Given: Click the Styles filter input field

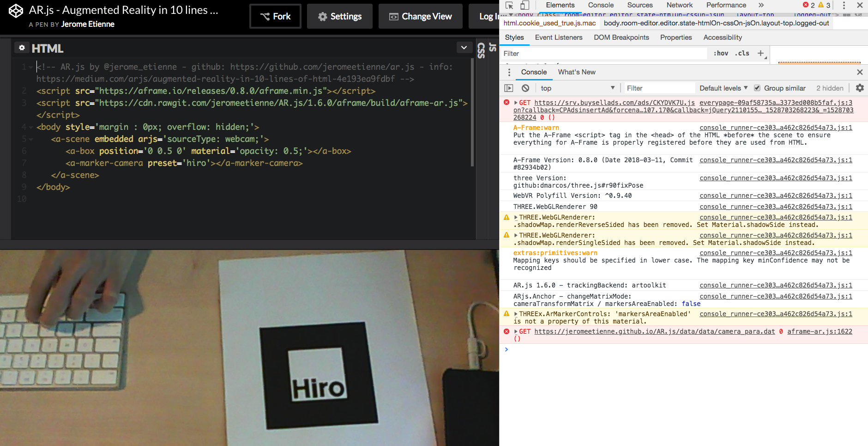Looking at the screenshot, I should [604, 54].
